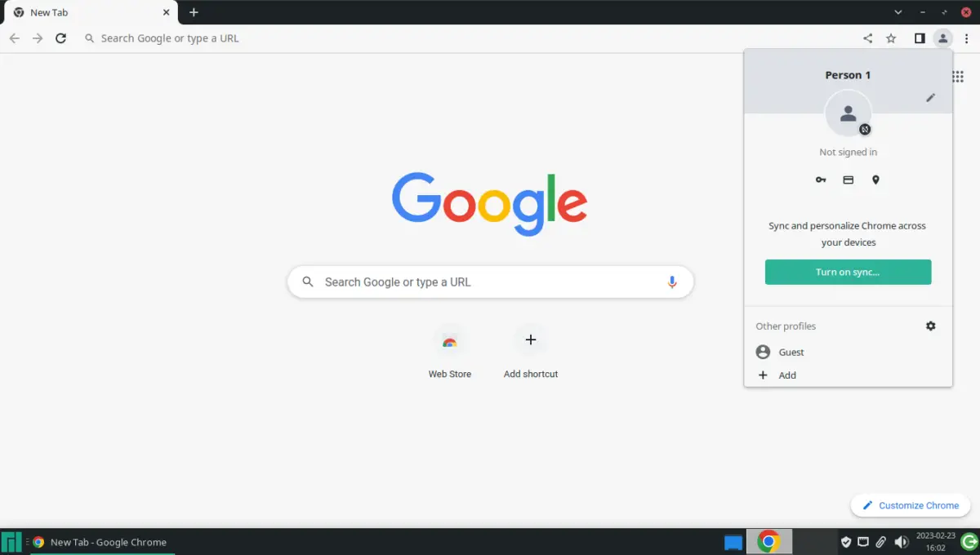Bookmark this tab with star icon

891,38
